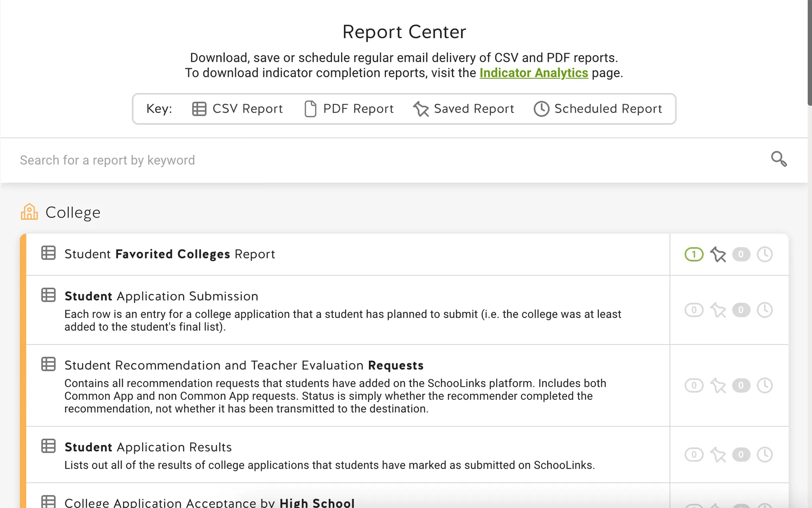Viewport: 812px width, 508px height.
Task: Click the College section heading
Action: coord(73,212)
